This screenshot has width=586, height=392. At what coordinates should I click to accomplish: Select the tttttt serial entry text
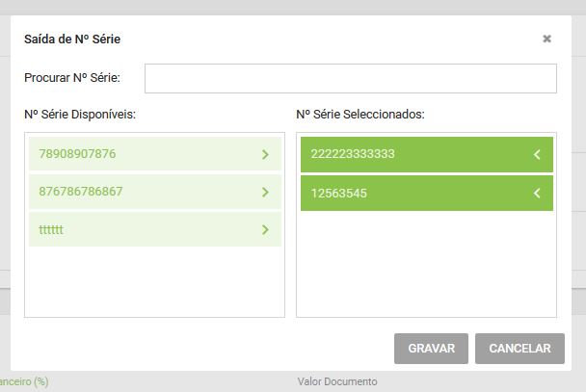point(51,229)
